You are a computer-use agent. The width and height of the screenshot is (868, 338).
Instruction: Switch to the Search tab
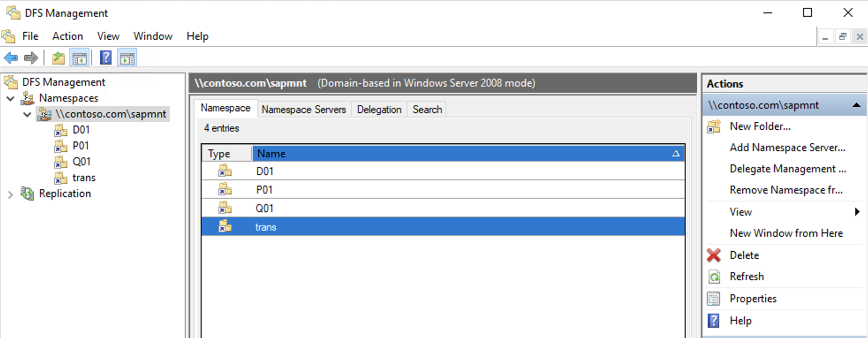427,109
